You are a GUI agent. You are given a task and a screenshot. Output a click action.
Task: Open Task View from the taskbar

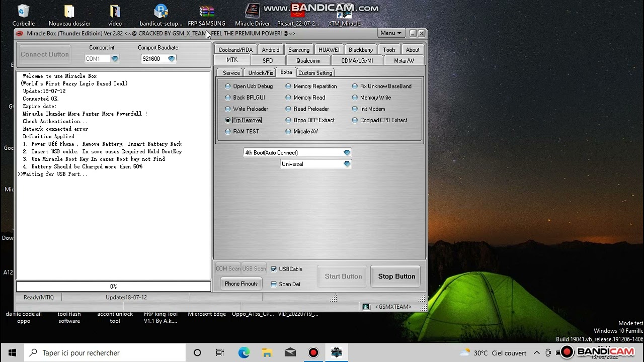point(220,352)
